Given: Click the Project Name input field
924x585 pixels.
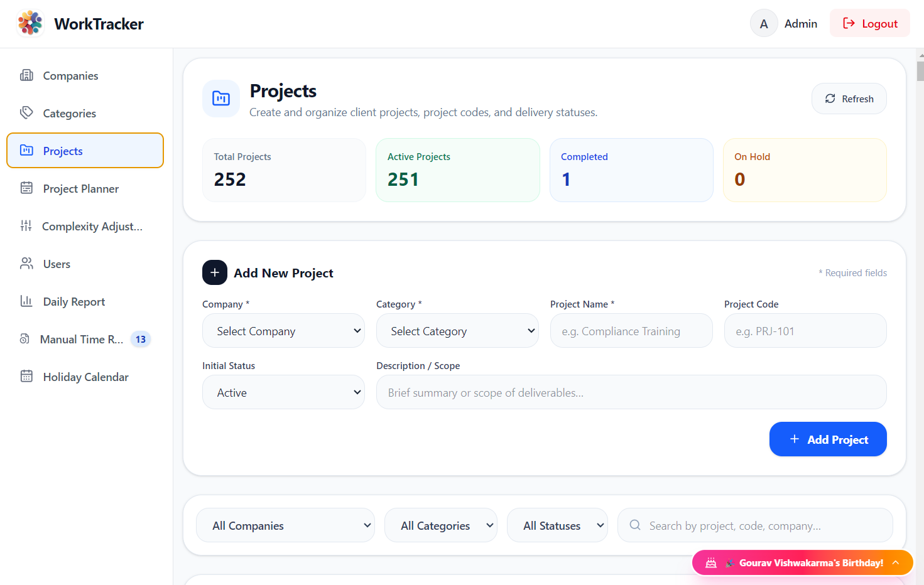Looking at the screenshot, I should (x=631, y=331).
